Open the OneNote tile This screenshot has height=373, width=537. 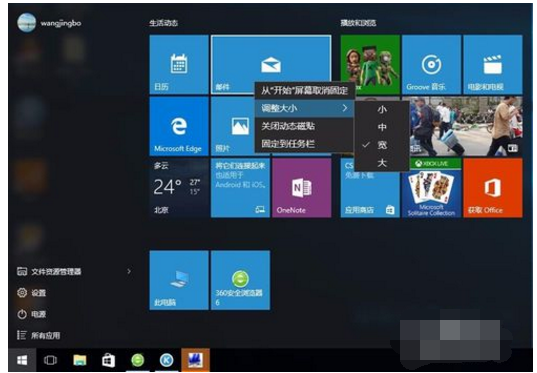302,188
